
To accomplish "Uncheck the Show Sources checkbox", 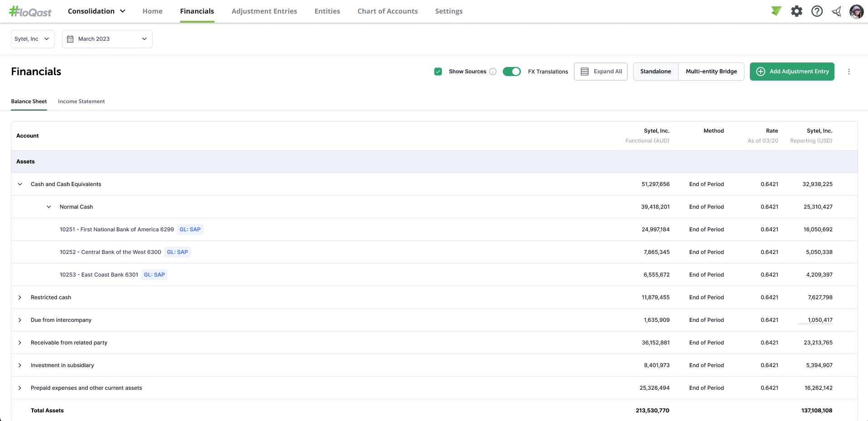I will pyautogui.click(x=438, y=72).
